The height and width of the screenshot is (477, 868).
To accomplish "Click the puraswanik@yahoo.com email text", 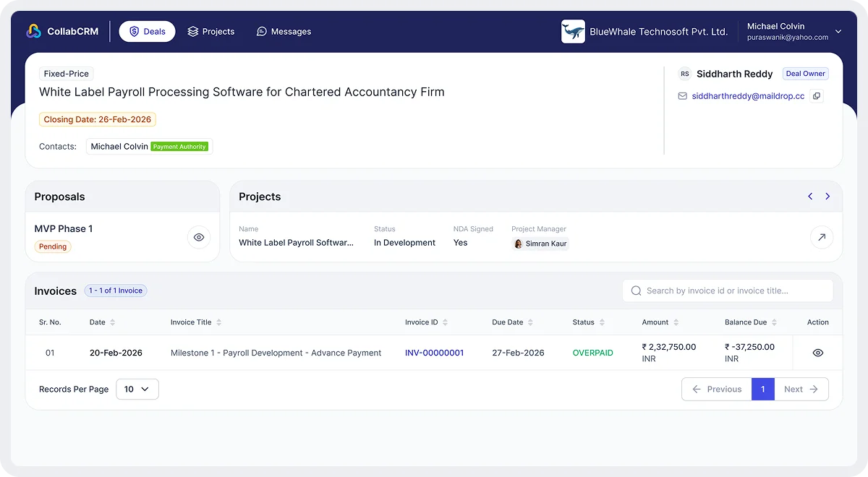I will pyautogui.click(x=788, y=37).
